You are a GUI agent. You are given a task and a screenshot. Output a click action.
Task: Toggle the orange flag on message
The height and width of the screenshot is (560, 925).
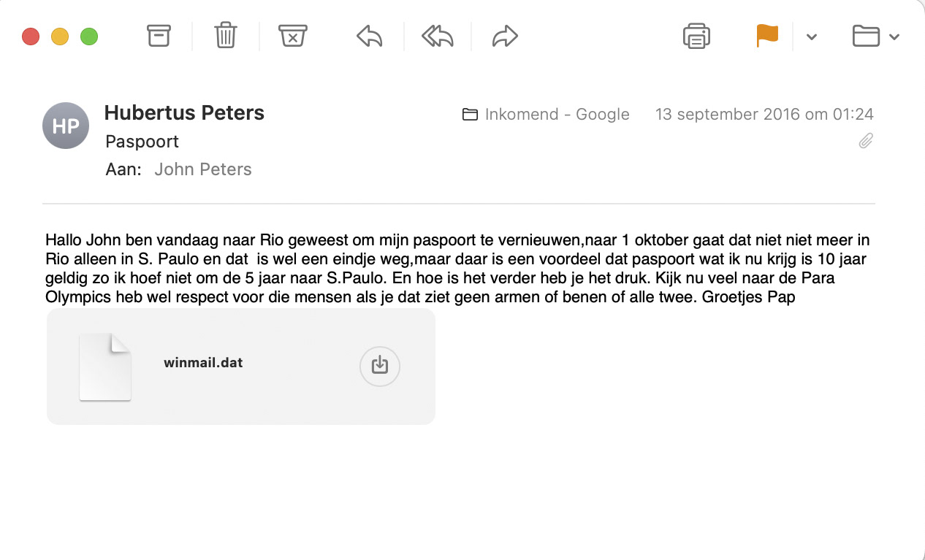(x=767, y=36)
